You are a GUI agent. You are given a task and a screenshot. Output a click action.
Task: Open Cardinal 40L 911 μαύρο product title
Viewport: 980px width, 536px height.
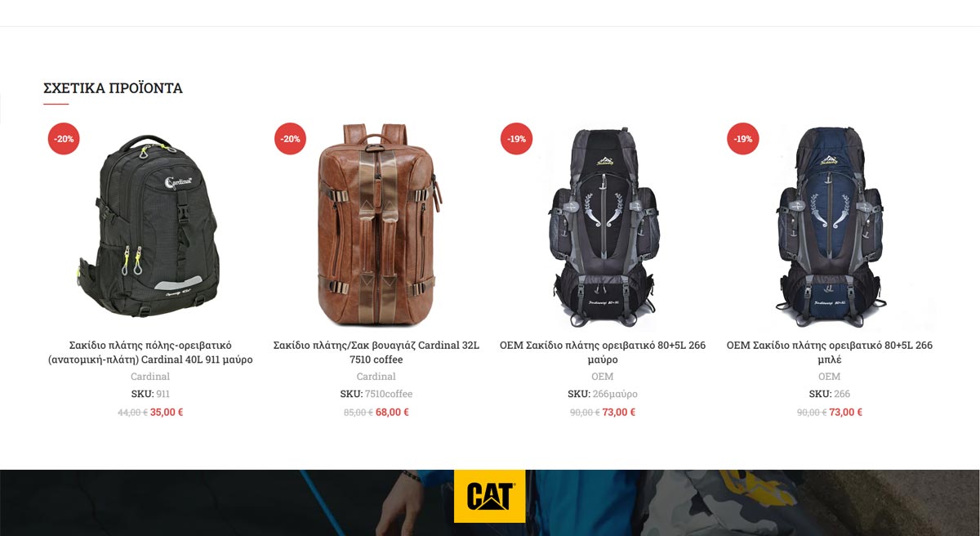[x=150, y=352]
